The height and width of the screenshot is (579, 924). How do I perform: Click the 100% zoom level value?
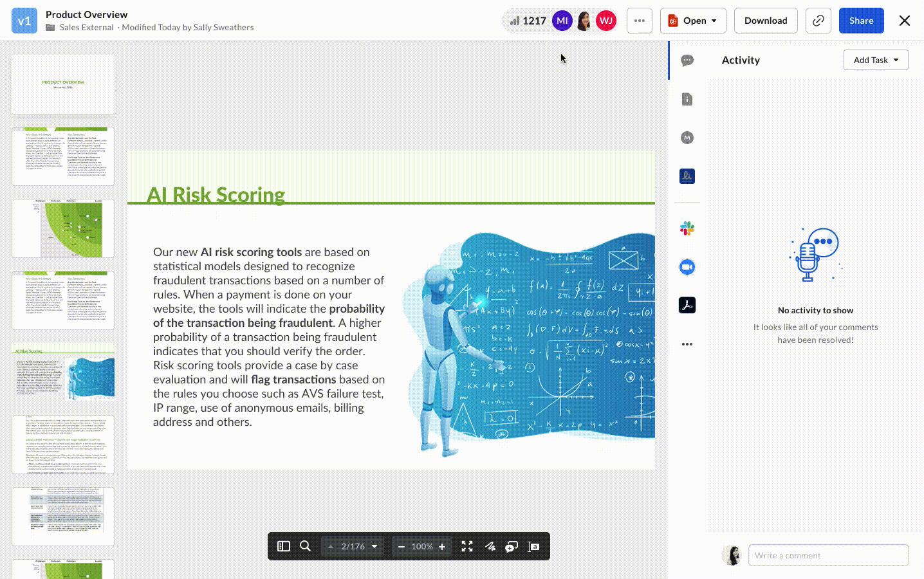(x=422, y=547)
